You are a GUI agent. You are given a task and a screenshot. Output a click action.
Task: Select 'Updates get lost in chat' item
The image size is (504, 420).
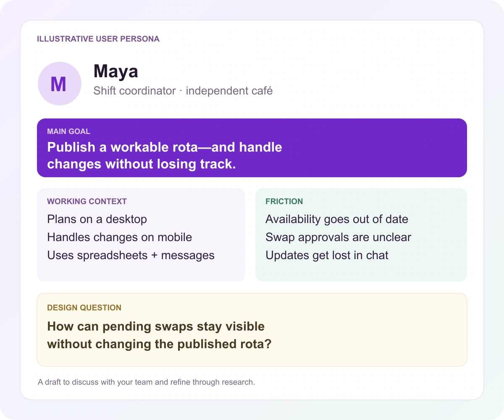pos(327,255)
